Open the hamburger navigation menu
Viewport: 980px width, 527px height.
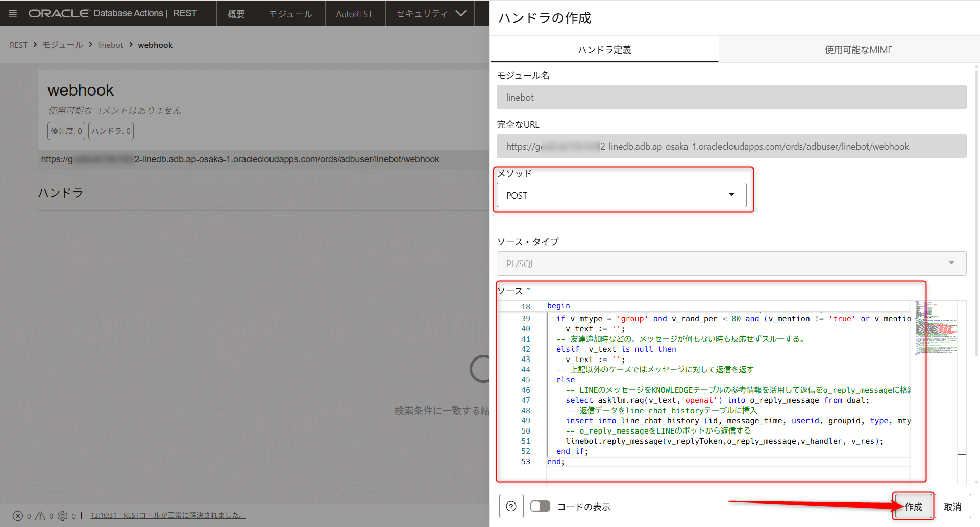click(13, 13)
